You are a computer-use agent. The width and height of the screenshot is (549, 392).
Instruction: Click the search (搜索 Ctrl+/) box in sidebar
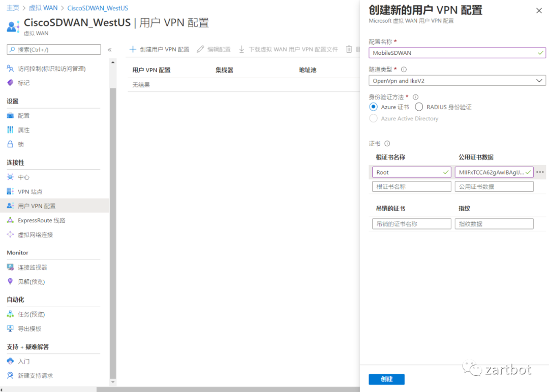(x=53, y=49)
